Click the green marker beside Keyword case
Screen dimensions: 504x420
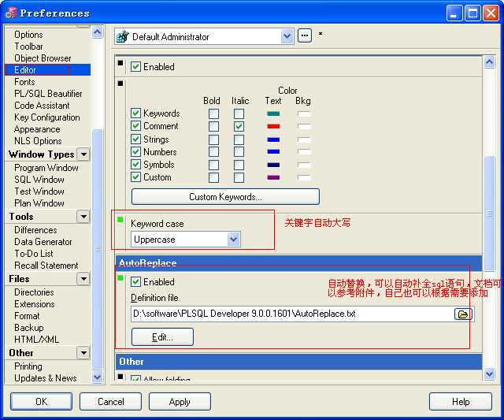[120, 220]
